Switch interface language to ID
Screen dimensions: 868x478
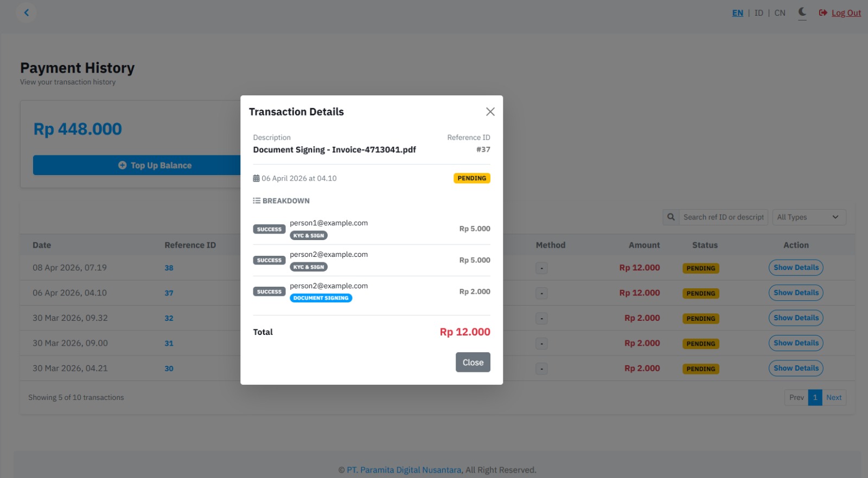coord(758,12)
